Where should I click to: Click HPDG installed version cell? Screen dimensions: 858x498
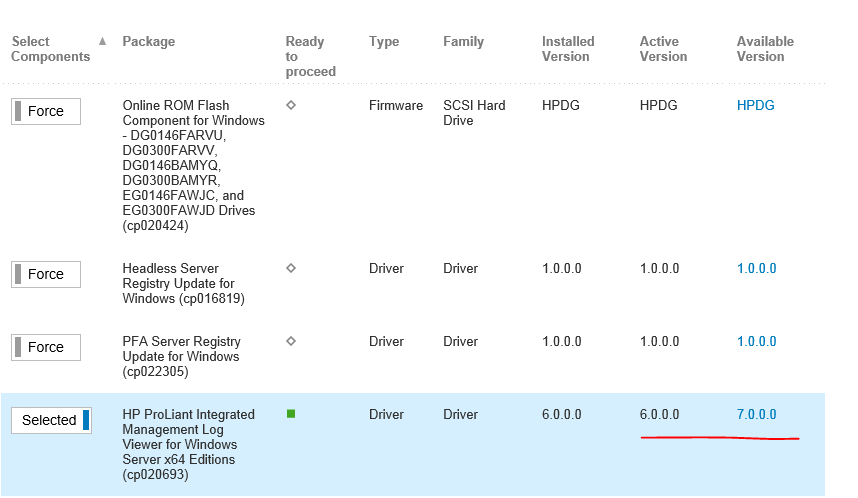click(561, 106)
